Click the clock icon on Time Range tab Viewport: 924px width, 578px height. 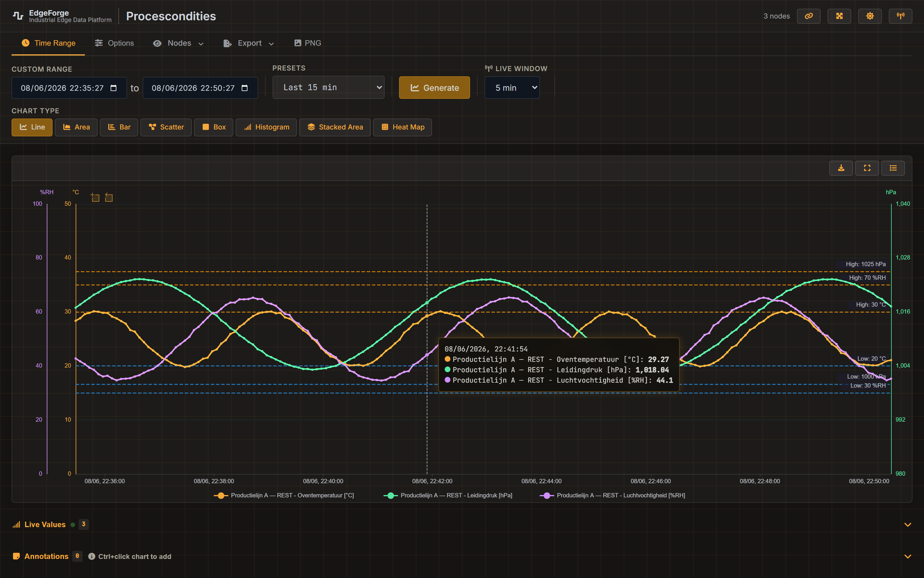pos(26,43)
